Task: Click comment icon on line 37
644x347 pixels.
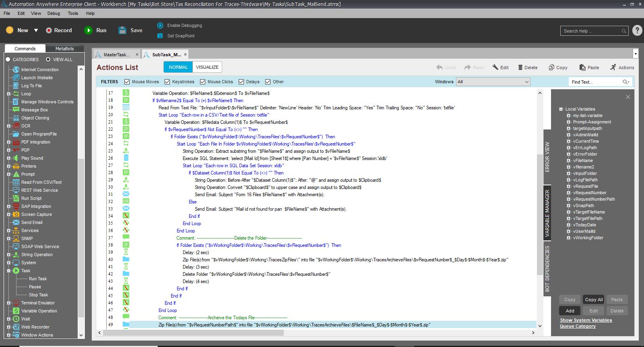Action: (x=126, y=238)
